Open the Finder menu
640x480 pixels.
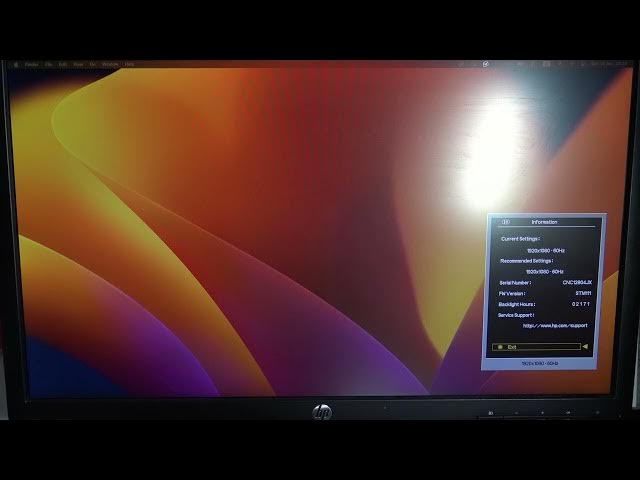(x=32, y=64)
